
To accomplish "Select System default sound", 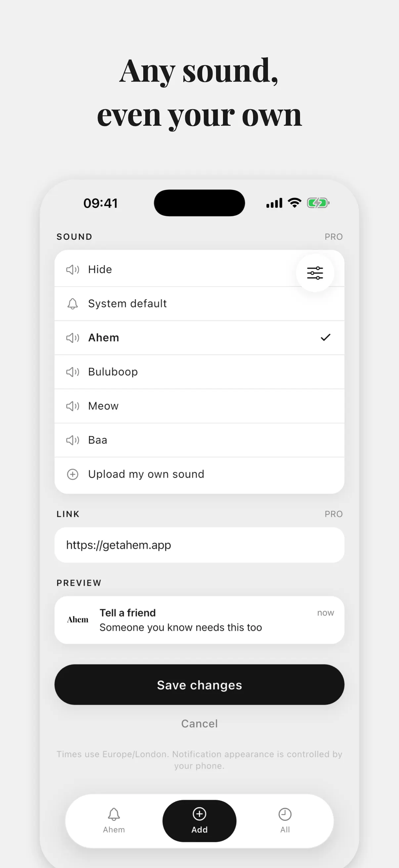I will point(199,304).
